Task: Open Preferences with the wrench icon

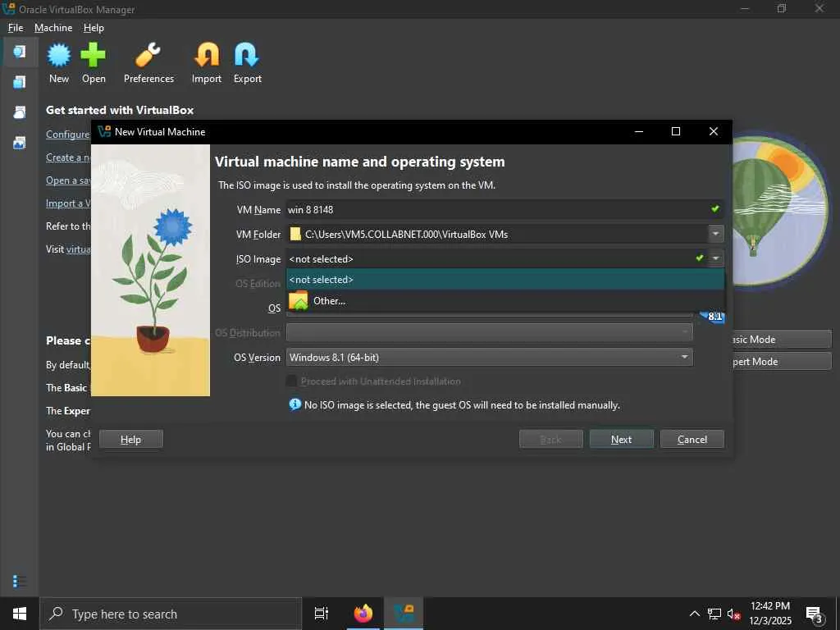Action: tap(148, 55)
